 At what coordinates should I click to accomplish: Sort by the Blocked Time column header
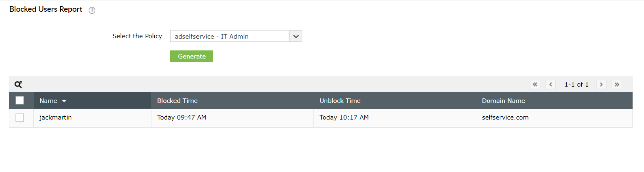(177, 101)
